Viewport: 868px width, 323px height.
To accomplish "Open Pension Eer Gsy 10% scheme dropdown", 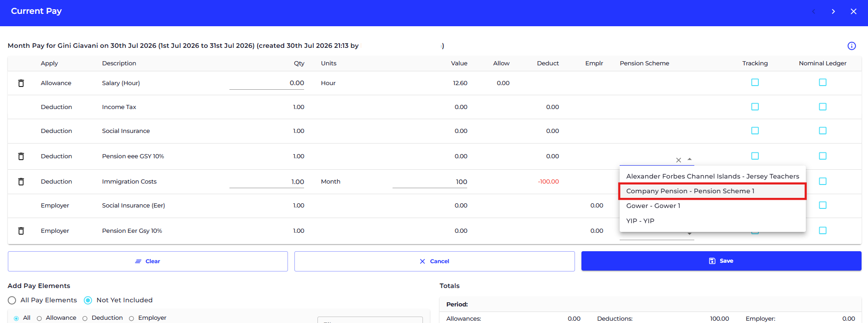I will point(689,234).
